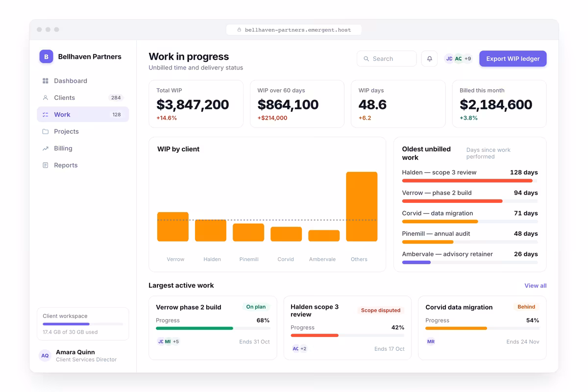
Task: Click the Scope disputed status tag
Action: tap(381, 310)
